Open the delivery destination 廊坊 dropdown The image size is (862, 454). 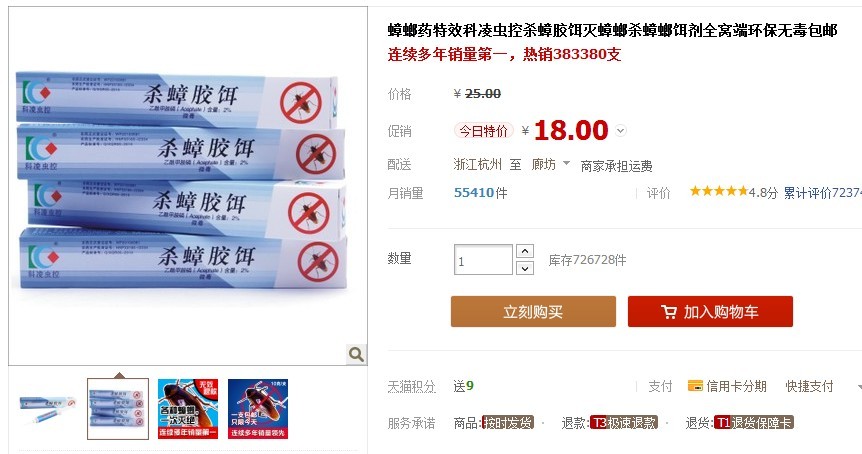551,164
